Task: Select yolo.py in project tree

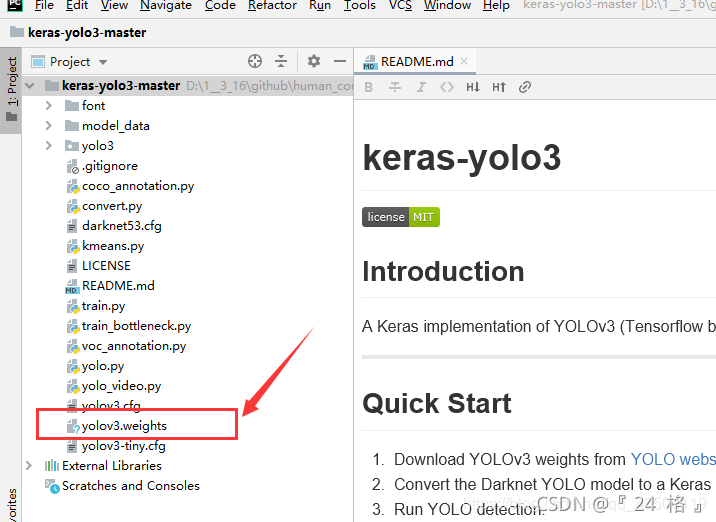Action: (103, 366)
